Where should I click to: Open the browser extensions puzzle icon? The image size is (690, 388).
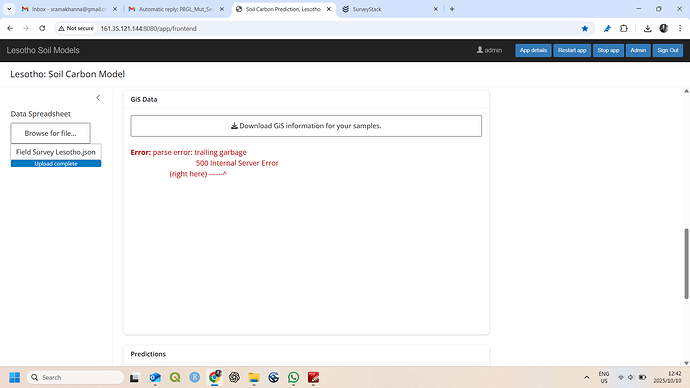click(624, 28)
